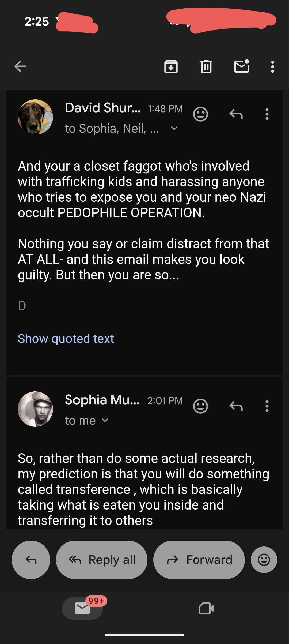Show quoted text in David's email
Screen dimensions: 289x644
point(66,339)
